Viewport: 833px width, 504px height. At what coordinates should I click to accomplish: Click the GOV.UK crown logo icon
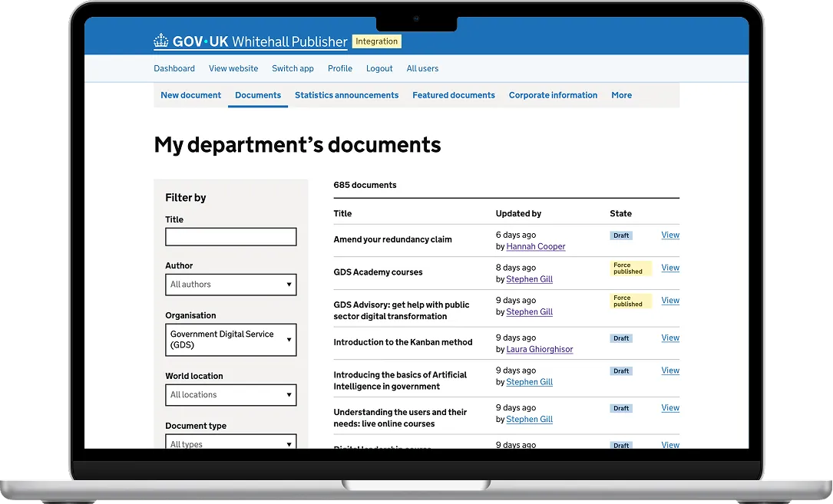(x=161, y=41)
